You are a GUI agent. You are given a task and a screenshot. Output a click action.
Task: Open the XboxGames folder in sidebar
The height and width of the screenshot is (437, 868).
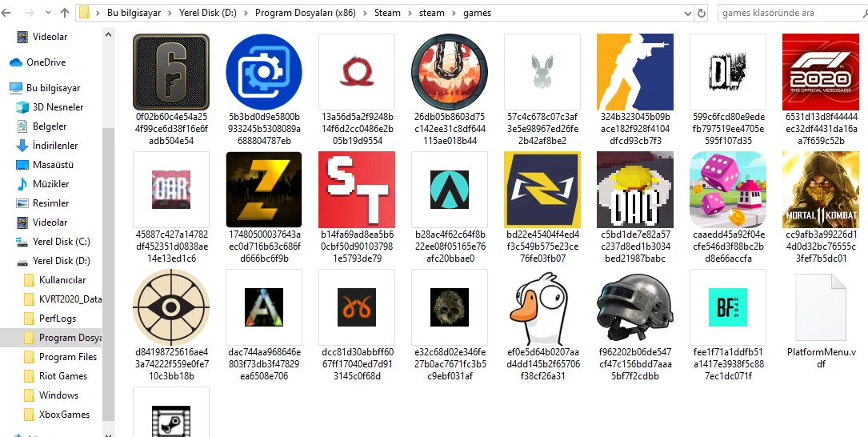point(64,415)
